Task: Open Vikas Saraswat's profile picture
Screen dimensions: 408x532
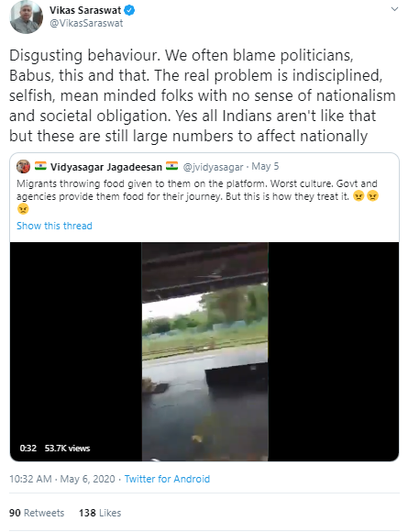Action: [x=26, y=17]
